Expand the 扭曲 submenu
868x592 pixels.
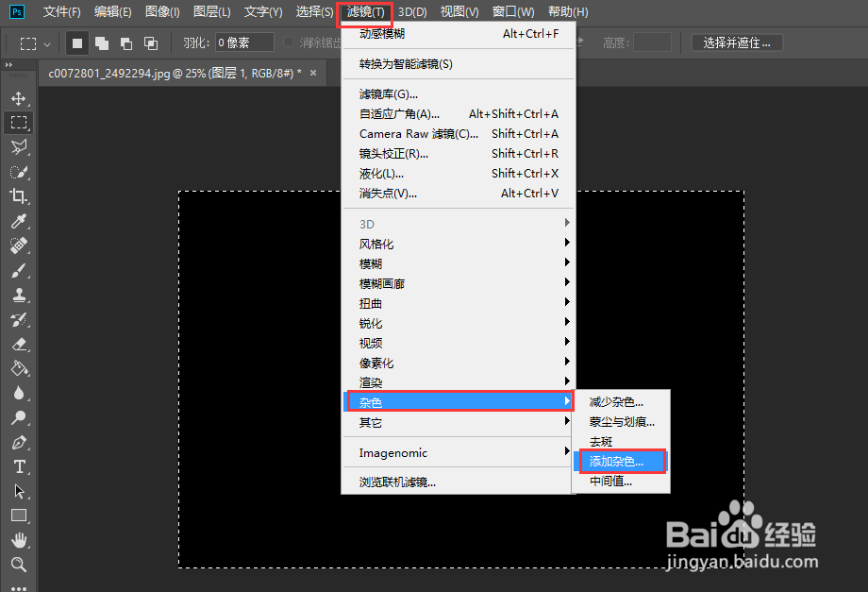tap(459, 303)
